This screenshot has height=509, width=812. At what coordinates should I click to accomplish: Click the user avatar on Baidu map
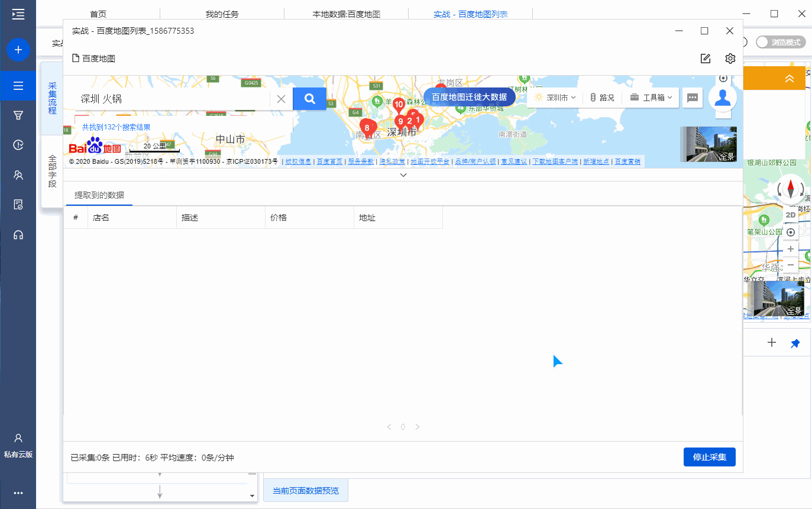point(722,98)
